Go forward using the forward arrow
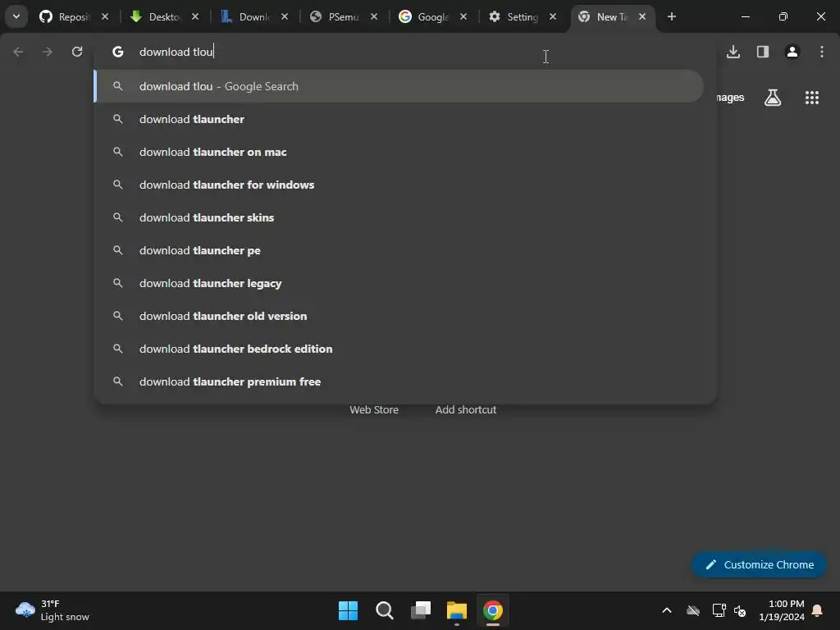Image resolution: width=840 pixels, height=630 pixels. coord(48,52)
